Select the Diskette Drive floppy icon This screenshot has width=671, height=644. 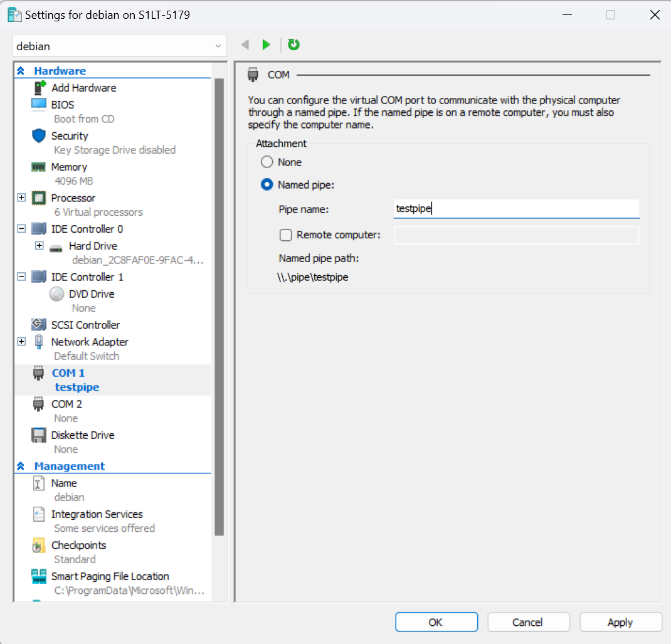coord(39,435)
